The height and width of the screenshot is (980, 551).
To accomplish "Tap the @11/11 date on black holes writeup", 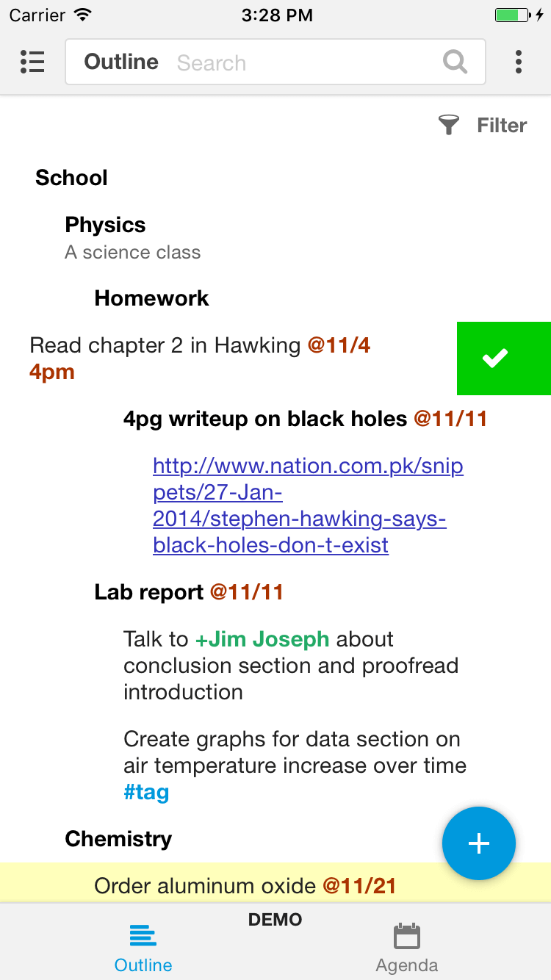I will click(450, 419).
